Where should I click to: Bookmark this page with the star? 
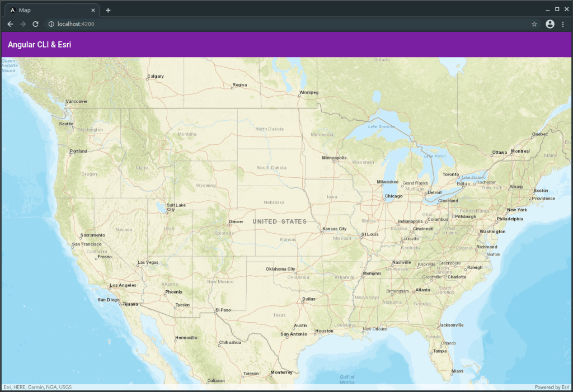click(x=534, y=24)
